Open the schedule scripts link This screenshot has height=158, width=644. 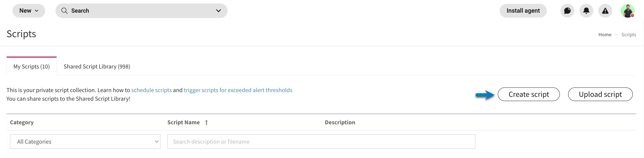click(151, 90)
